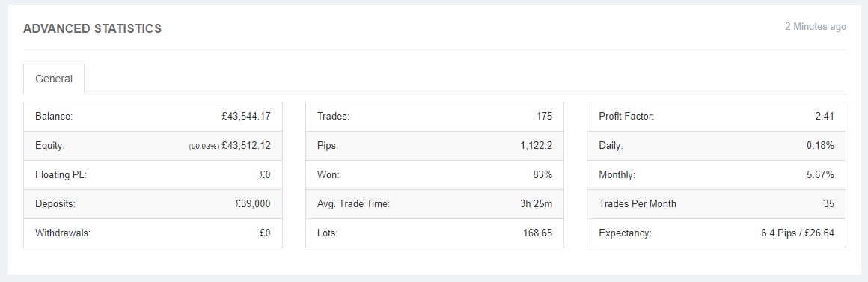Select the Balance value £43,544.17
Image resolution: width=868 pixels, height=282 pixels.
245,117
